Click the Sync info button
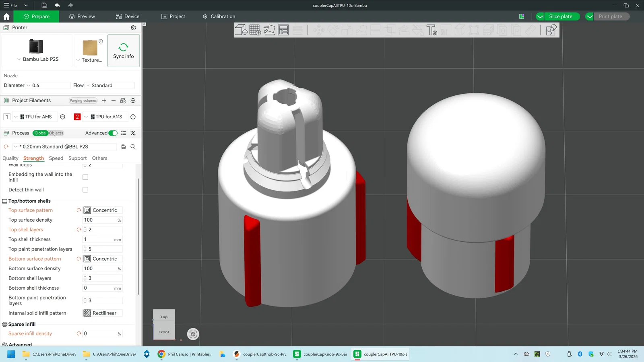 [124, 50]
